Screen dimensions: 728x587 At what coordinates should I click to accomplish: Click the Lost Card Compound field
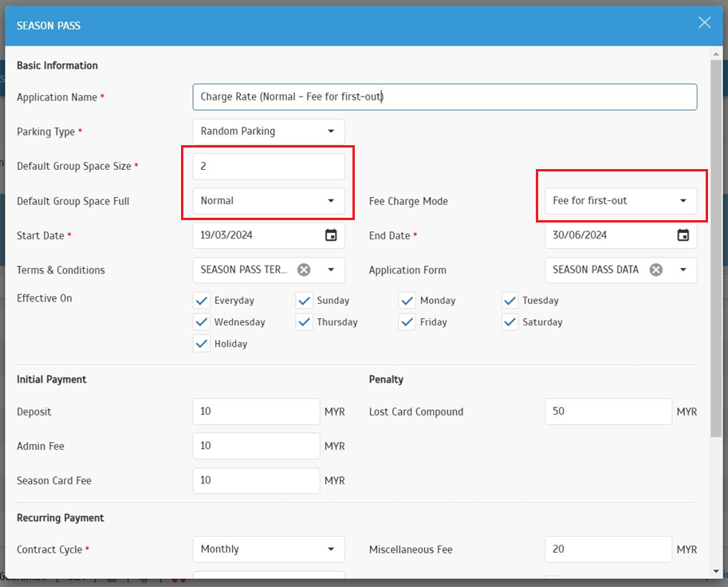point(608,412)
